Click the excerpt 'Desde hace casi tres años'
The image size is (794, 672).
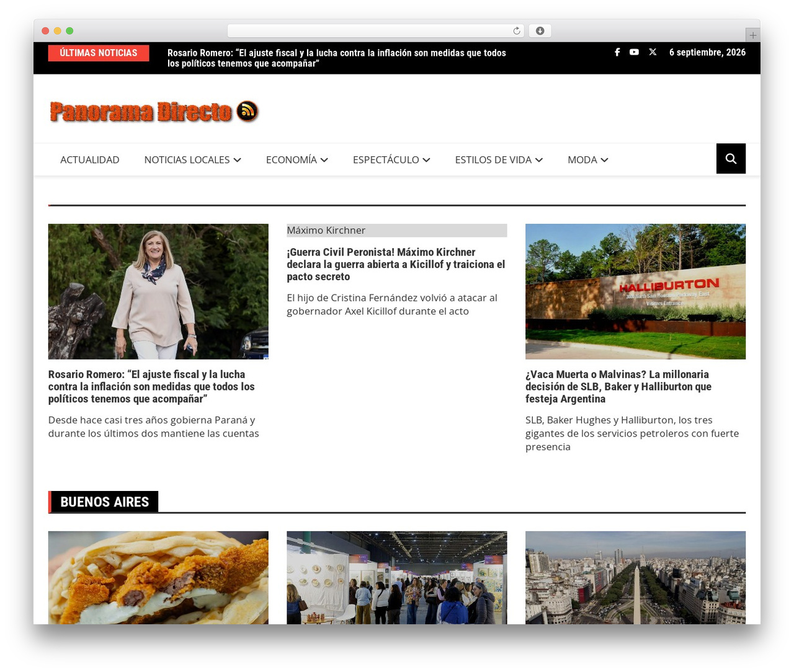coord(154,427)
